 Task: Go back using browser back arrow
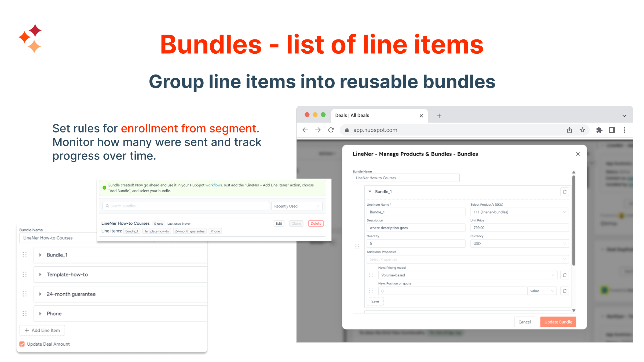(x=305, y=130)
